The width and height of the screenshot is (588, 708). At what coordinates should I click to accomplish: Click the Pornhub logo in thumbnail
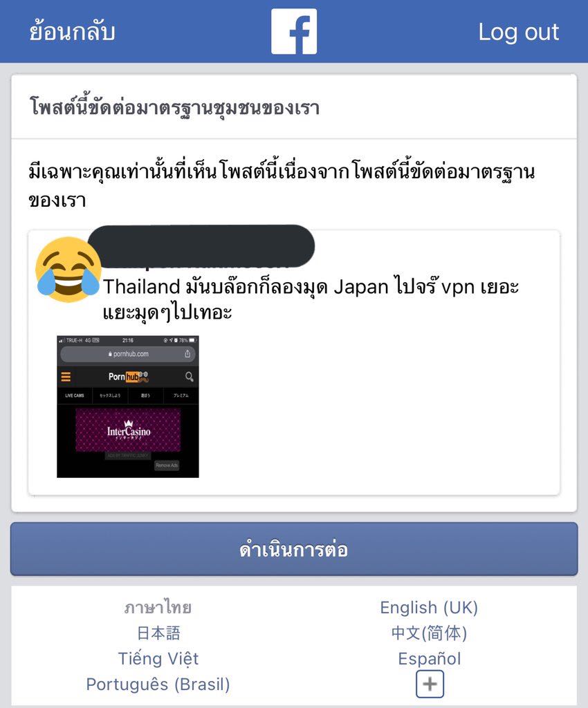pyautogui.click(x=128, y=377)
